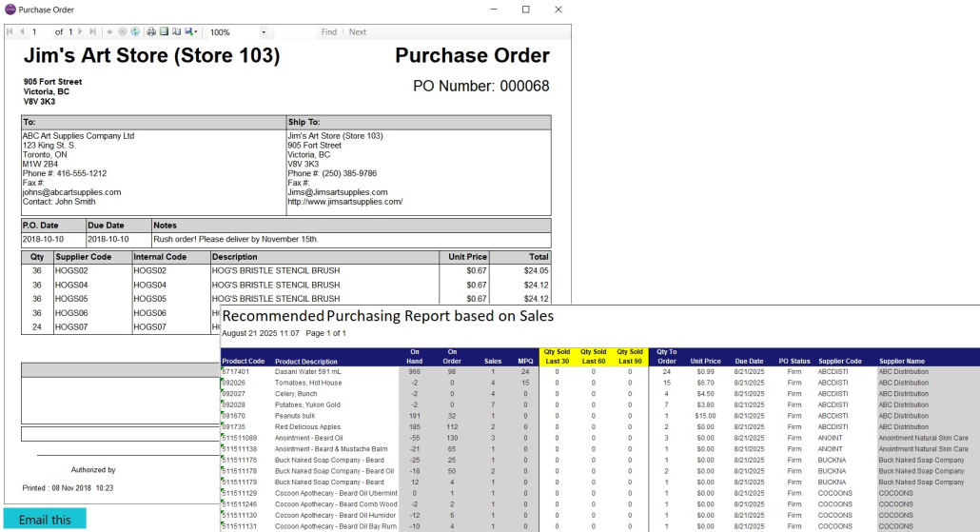The height and width of the screenshot is (532, 980).
Task: Stop report rendering
Action: [x=123, y=32]
